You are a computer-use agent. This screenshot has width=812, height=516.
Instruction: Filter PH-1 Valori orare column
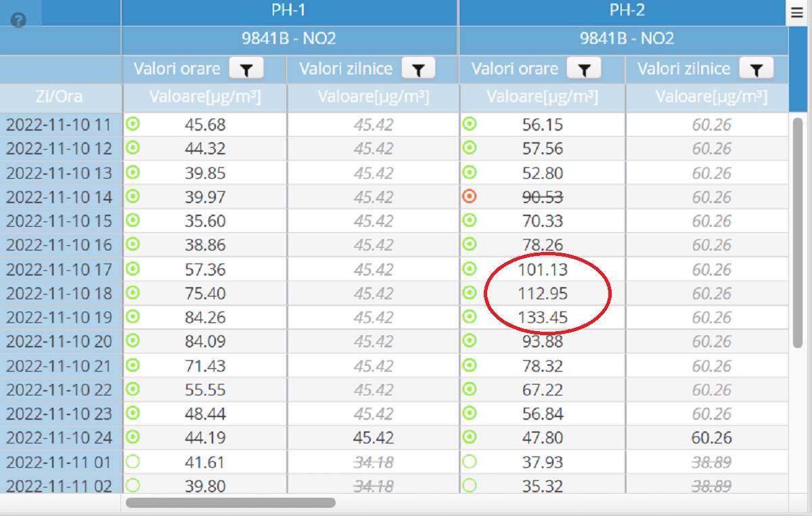click(246, 69)
